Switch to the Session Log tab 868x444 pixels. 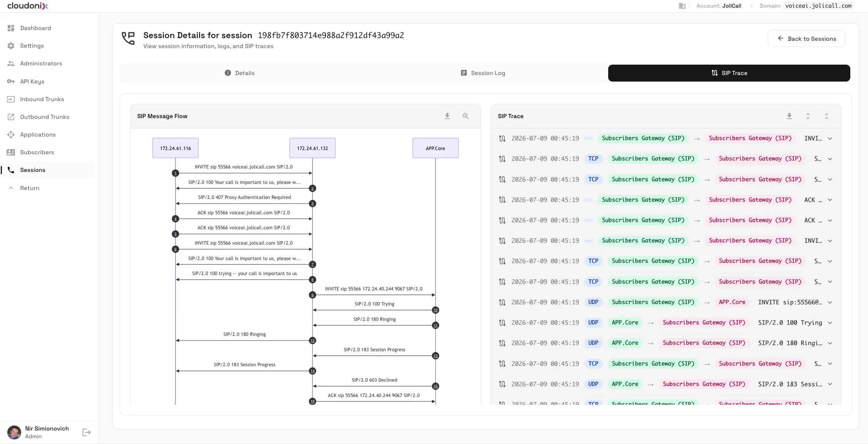[x=483, y=73]
